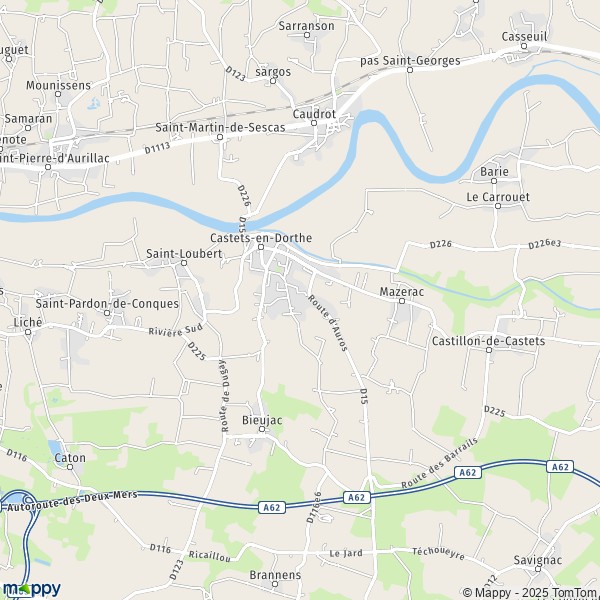Select the Sarranson village marker
600x600 pixels.
307,35
